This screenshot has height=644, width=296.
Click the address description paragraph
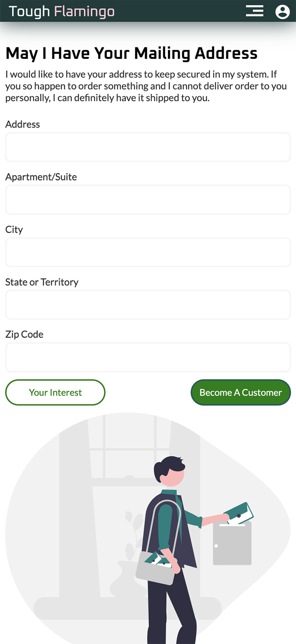pyautogui.click(x=146, y=86)
